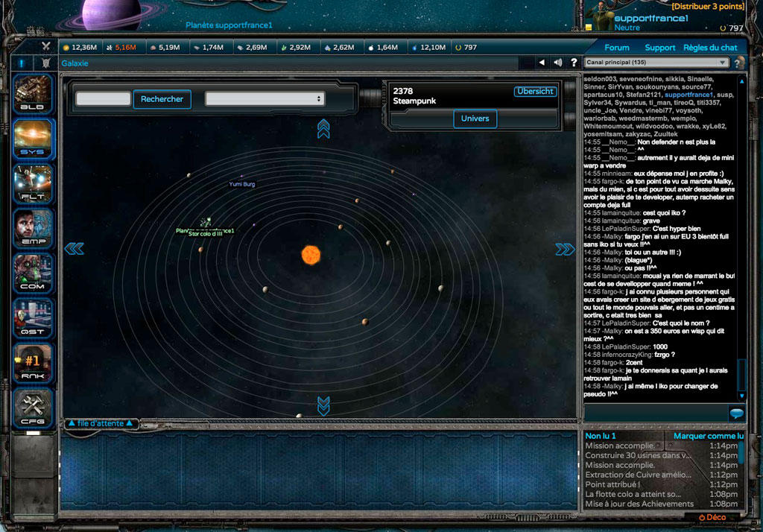The image size is (763, 532).
Task: Click the Galaxie section title
Action: (x=75, y=63)
